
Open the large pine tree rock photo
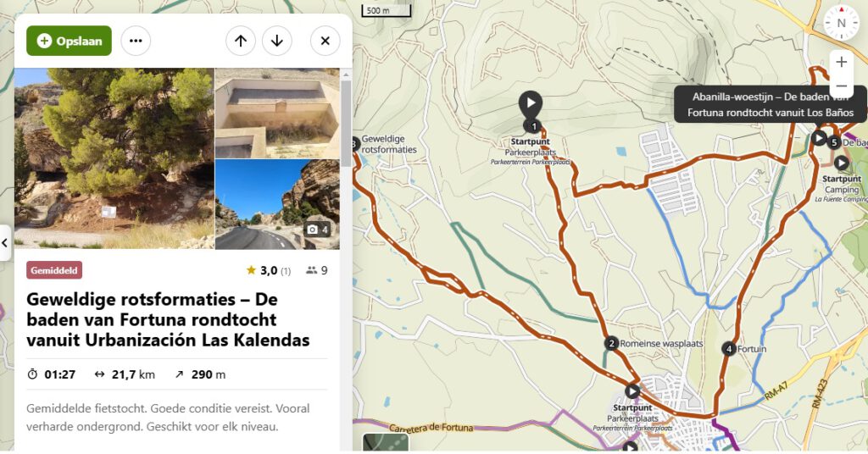[114, 158]
